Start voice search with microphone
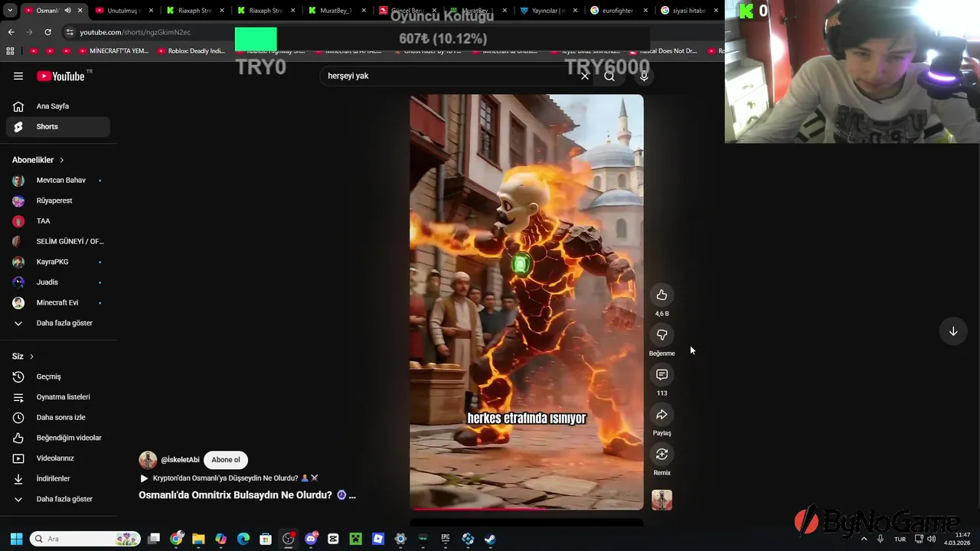This screenshot has height=551, width=980. [644, 76]
